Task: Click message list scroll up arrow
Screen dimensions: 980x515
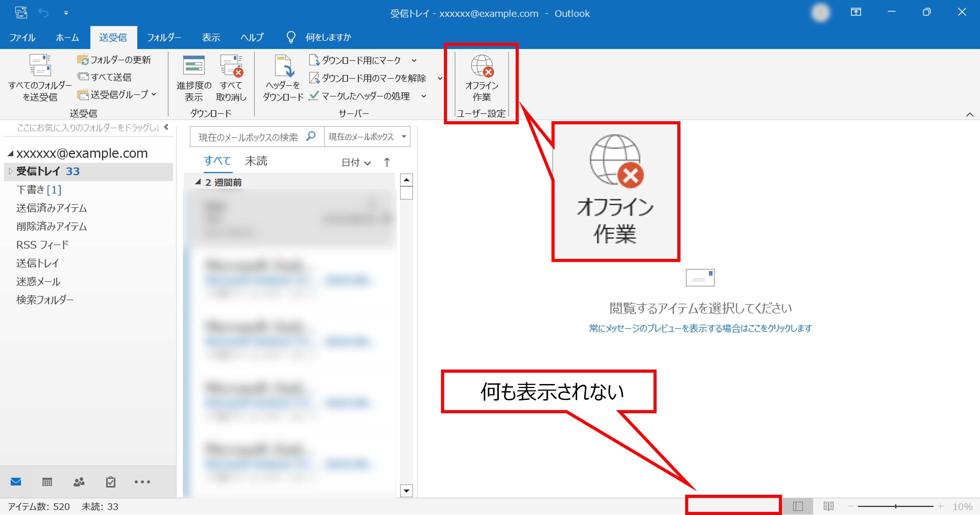Action: point(406,180)
